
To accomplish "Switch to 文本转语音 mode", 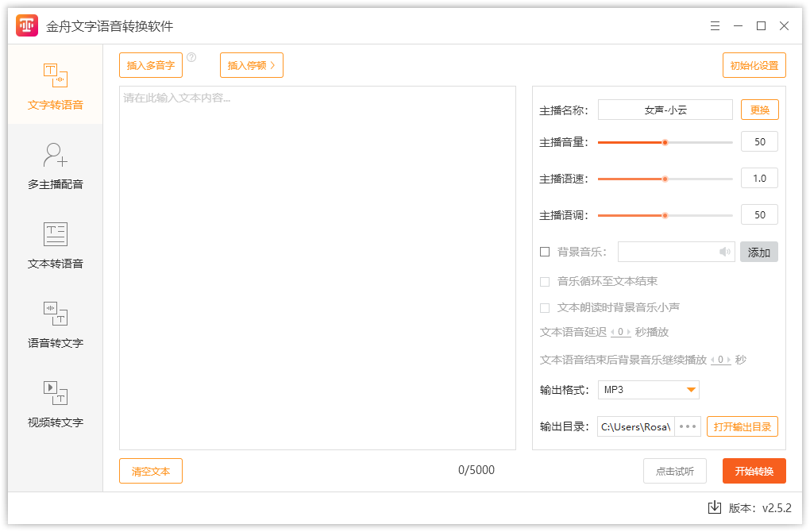I will pyautogui.click(x=53, y=246).
